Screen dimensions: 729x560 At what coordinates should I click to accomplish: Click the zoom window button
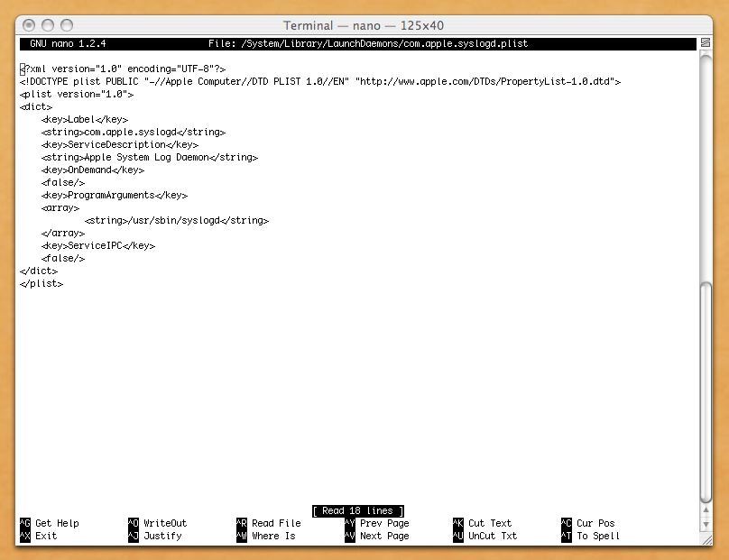click(x=67, y=25)
